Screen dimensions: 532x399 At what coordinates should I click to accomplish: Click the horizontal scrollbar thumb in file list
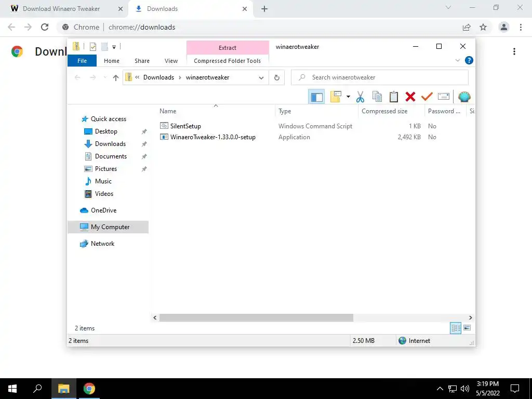pos(256,317)
